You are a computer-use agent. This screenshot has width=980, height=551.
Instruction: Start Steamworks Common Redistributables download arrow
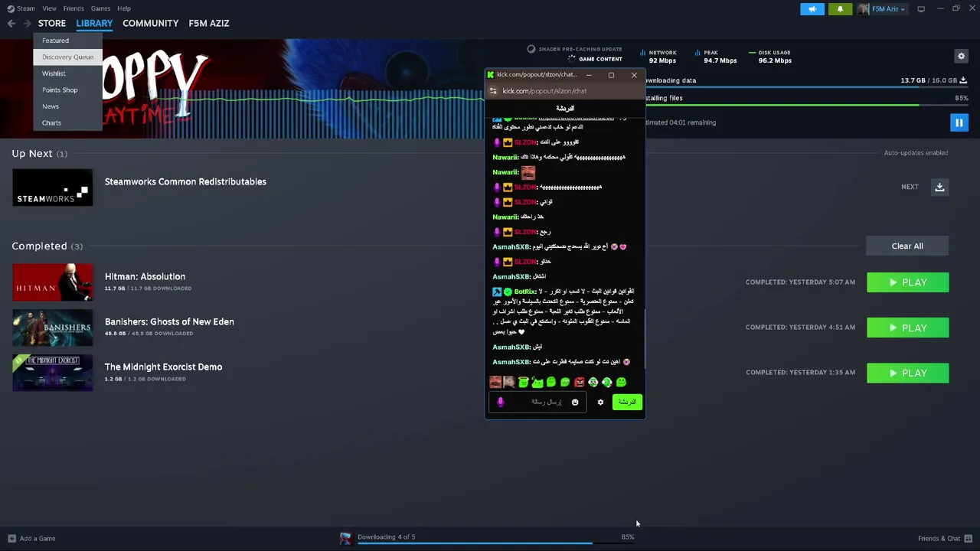click(x=939, y=187)
